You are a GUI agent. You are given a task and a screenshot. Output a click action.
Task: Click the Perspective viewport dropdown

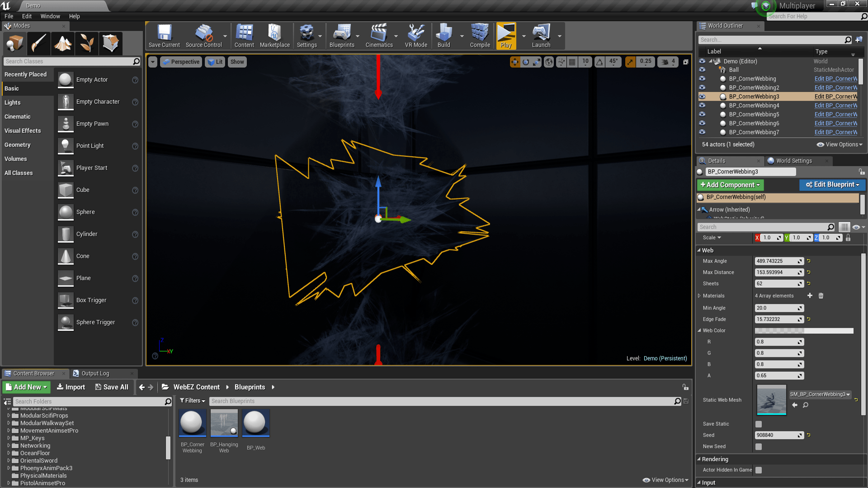(182, 61)
